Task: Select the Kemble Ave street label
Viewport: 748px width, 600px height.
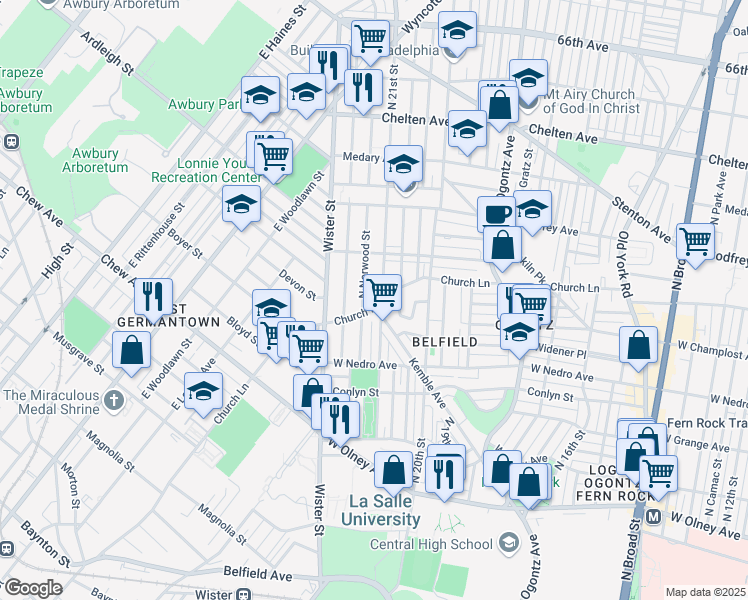Action: pos(428,383)
